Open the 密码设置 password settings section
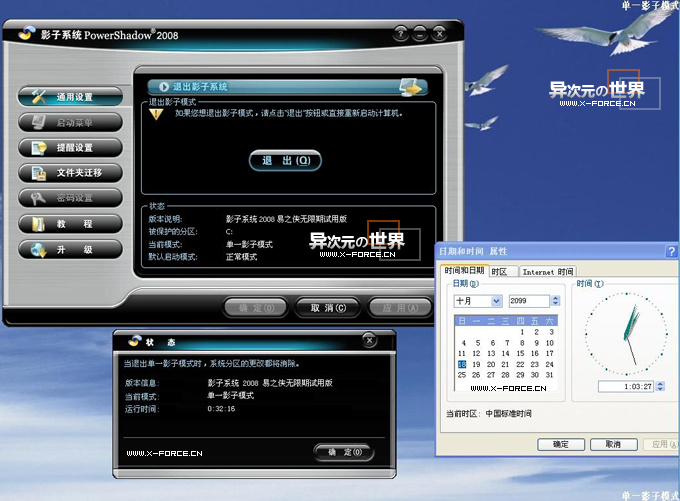The image size is (680, 501). pyautogui.click(x=70, y=198)
